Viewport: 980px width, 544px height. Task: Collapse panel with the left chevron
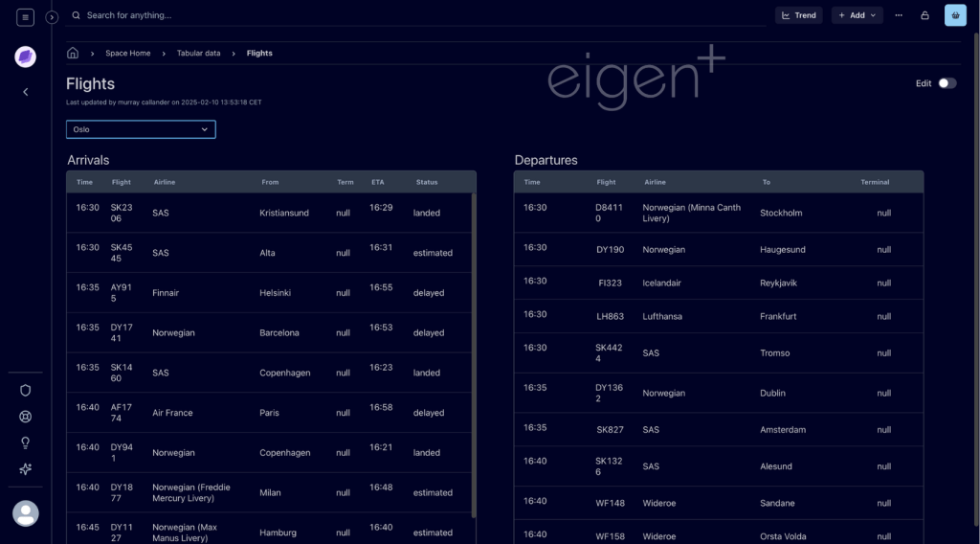click(26, 92)
